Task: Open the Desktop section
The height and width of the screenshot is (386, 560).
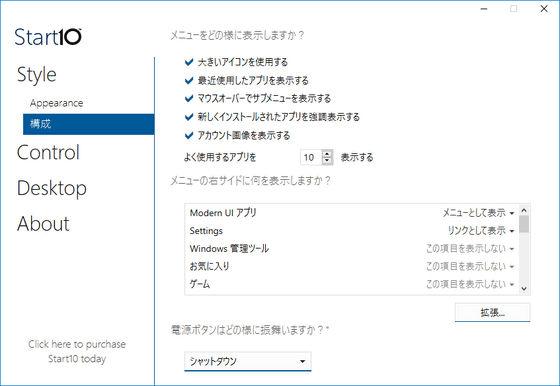Action: click(x=51, y=188)
